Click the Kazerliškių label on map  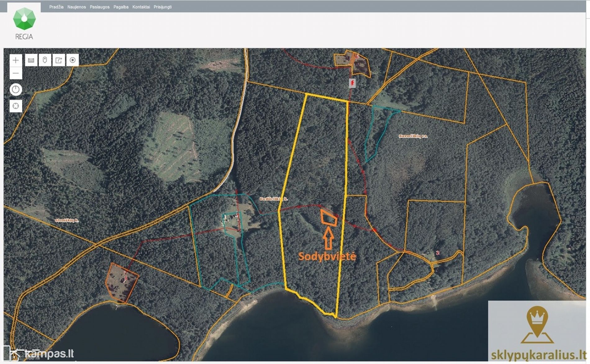point(413,136)
